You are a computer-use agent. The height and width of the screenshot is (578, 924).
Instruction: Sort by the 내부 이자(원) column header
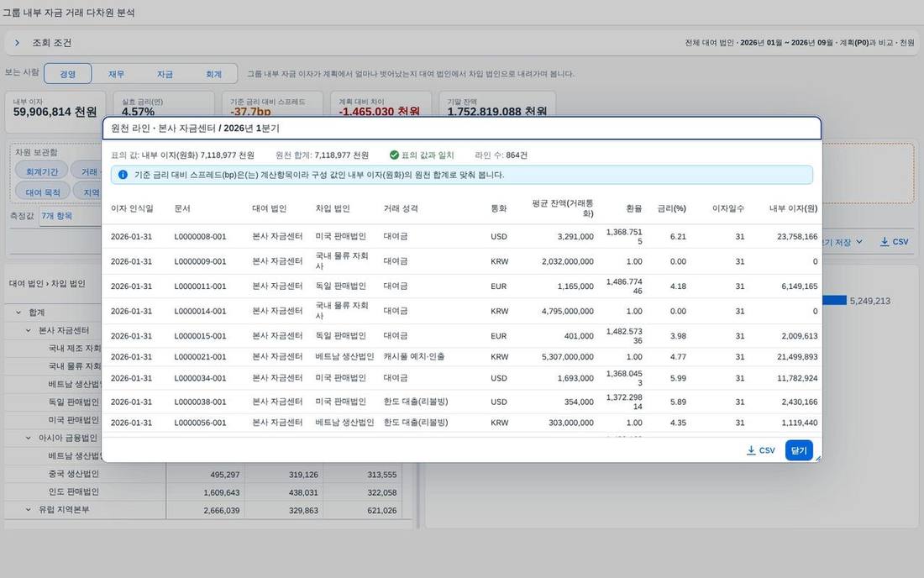pyautogui.click(x=793, y=208)
